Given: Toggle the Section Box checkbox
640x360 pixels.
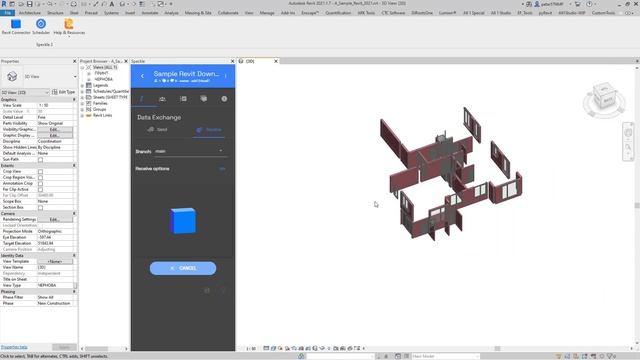Looking at the screenshot, I should [x=40, y=207].
